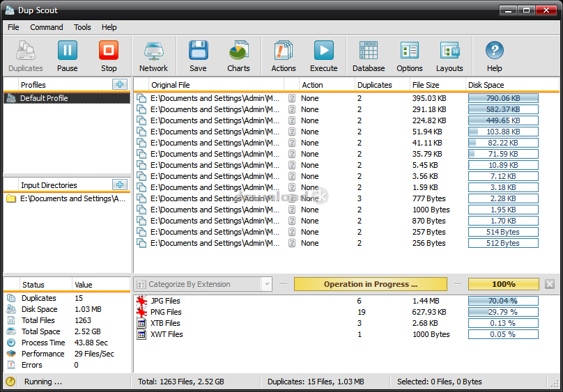Viewport: 563px width, 392px height.
Task: Pause the running operation
Action: coord(67,56)
